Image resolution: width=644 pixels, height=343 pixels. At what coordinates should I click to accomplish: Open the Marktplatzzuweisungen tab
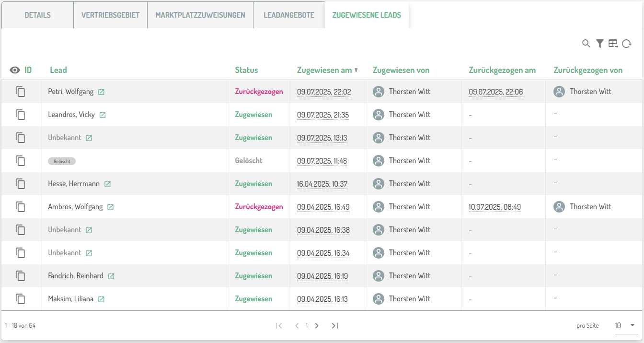[200, 15]
